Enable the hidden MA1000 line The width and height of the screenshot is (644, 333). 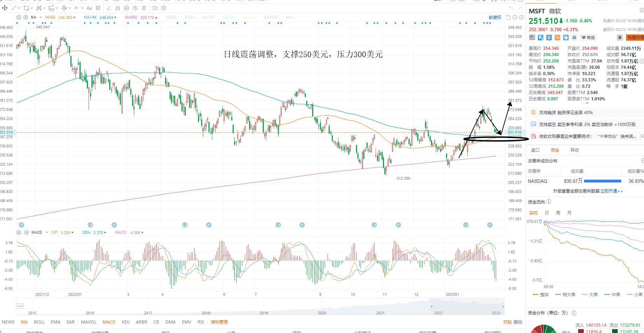click(x=271, y=17)
